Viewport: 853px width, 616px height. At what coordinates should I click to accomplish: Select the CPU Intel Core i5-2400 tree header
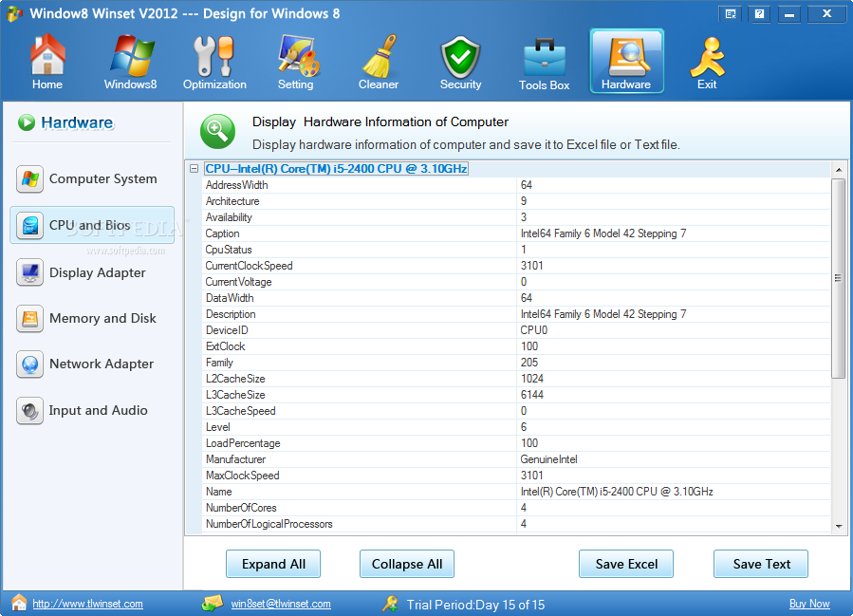pyautogui.click(x=336, y=169)
